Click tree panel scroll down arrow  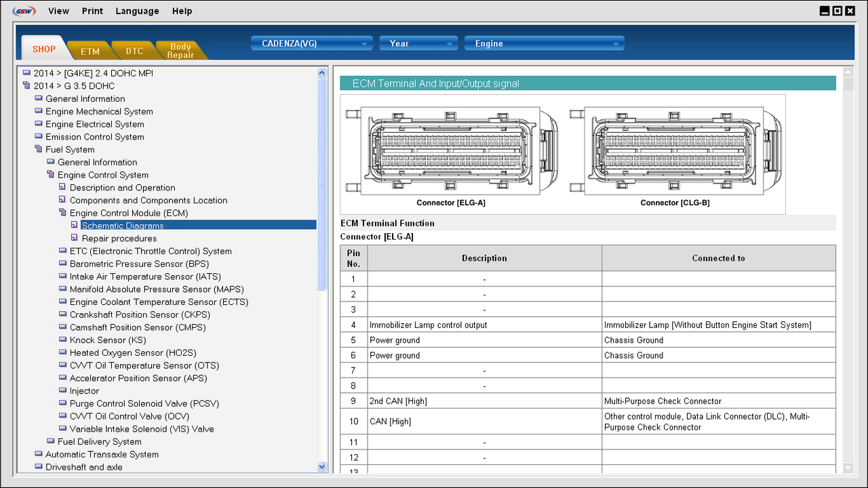pos(322,466)
